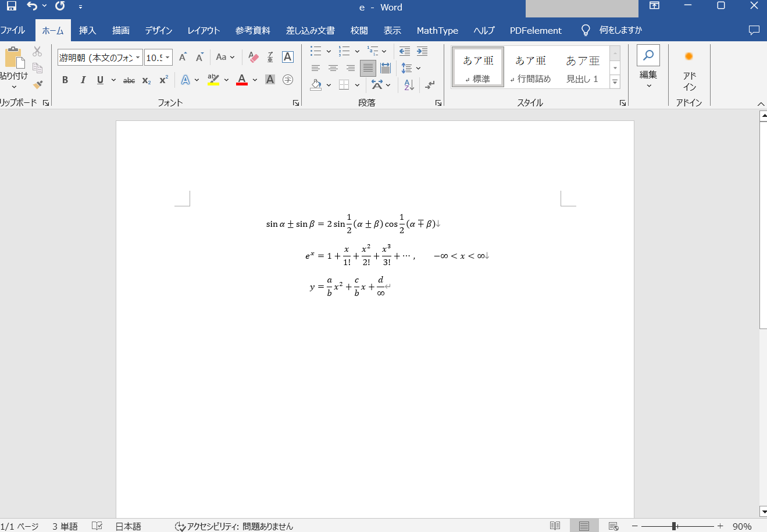Switch to the PDFelement tab
Image resolution: width=767 pixels, height=532 pixels.
536,30
